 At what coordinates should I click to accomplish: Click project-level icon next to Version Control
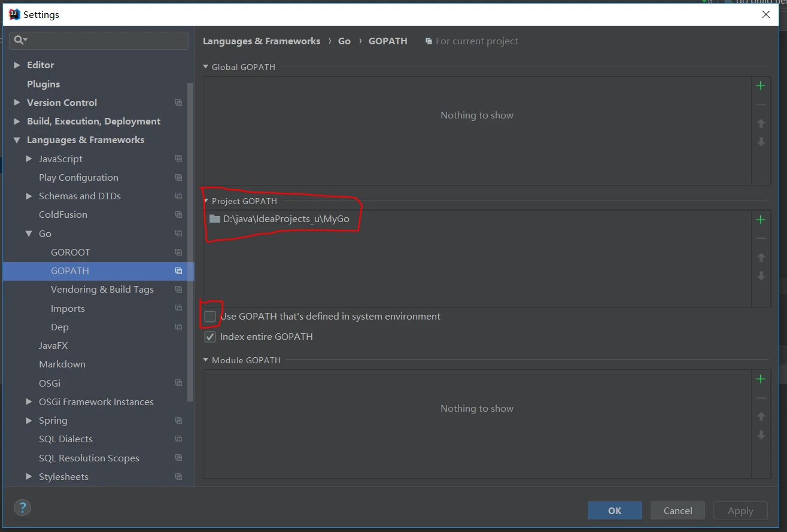pyautogui.click(x=178, y=103)
